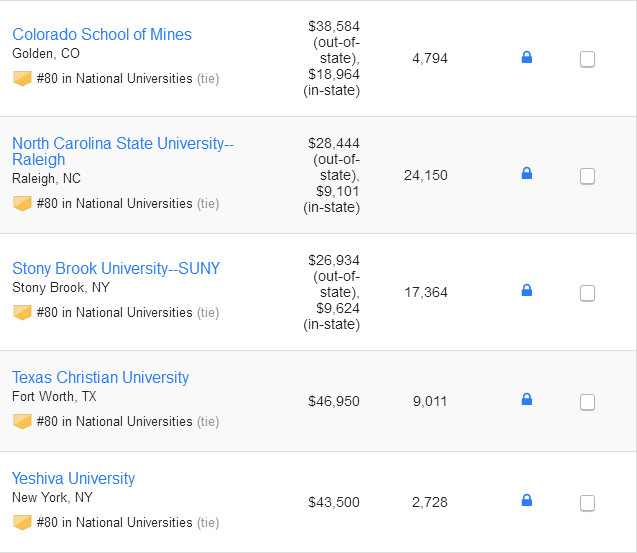Tick the North Carolina State University checkbox
This screenshot has width=637, height=553.
coord(587,176)
